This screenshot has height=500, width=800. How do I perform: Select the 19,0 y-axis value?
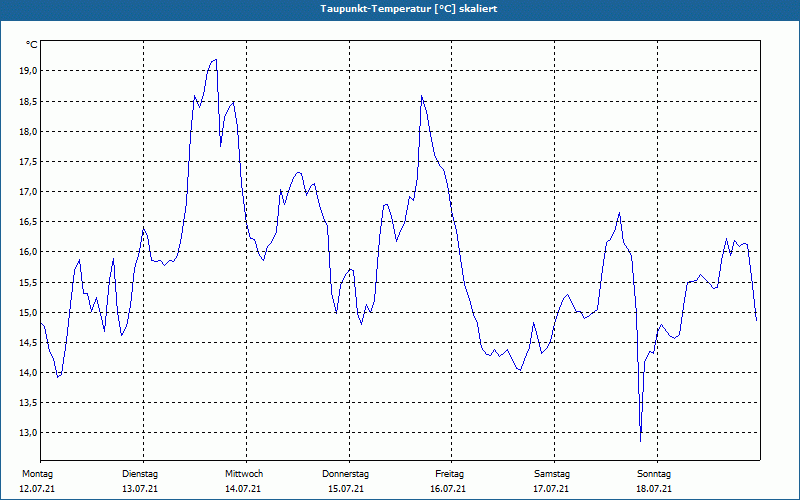point(28,71)
